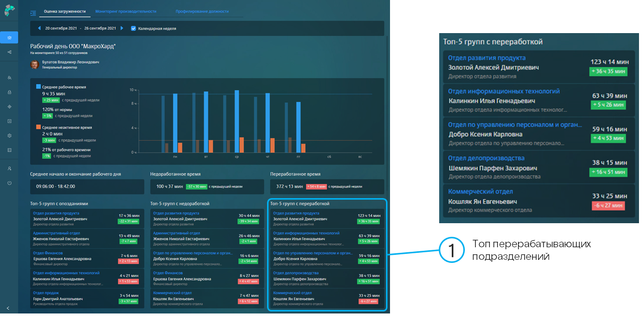This screenshot has width=644, height=322.
Task: Open Отдел продаж link in late groups
Action: point(46,293)
